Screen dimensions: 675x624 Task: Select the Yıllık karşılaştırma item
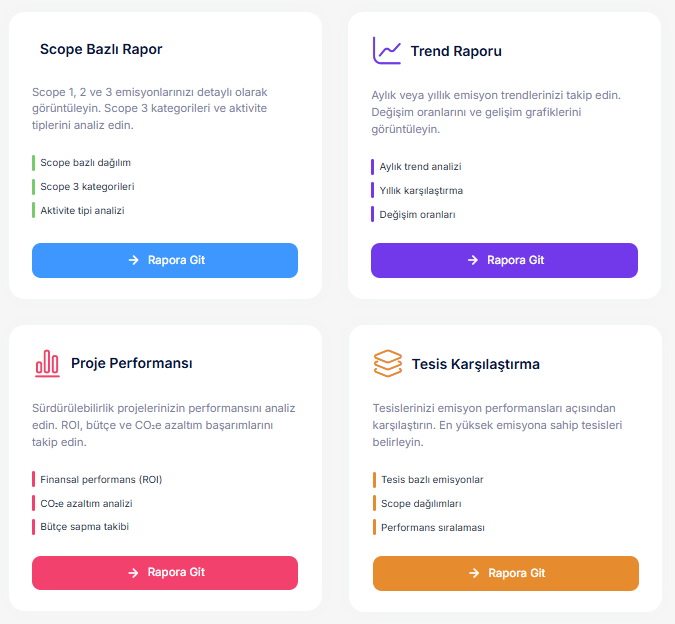point(421,190)
